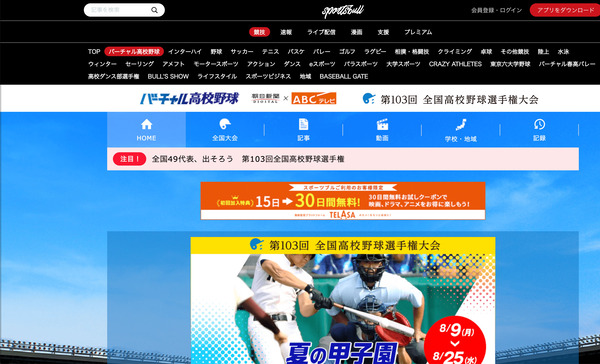The image size is (600, 364).
Task: Click アプリをダウンロード red button
Action: pos(565,10)
